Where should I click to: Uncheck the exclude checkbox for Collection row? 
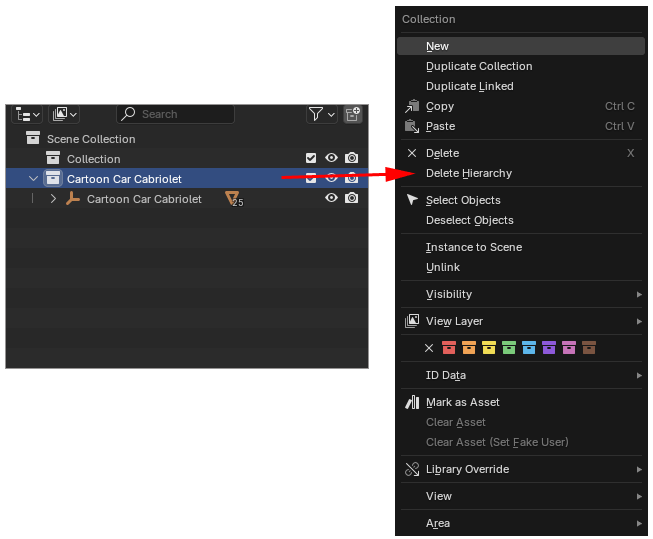tap(311, 159)
